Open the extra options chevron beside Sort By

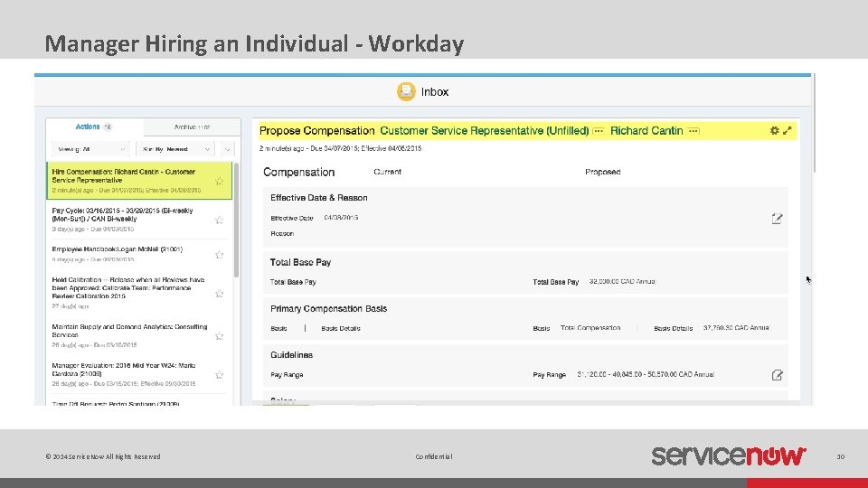[x=227, y=149]
